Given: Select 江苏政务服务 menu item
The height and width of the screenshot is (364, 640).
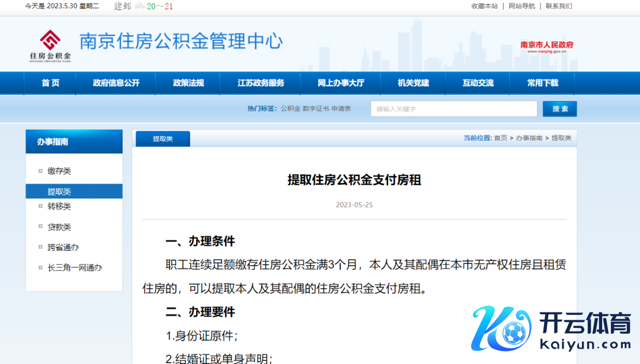Looking at the screenshot, I should coord(261,83).
